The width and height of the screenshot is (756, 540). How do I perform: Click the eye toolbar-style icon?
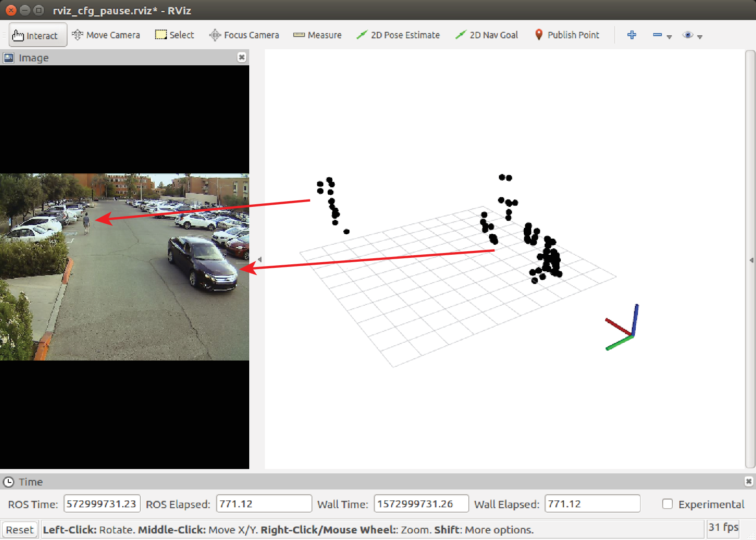pos(688,35)
